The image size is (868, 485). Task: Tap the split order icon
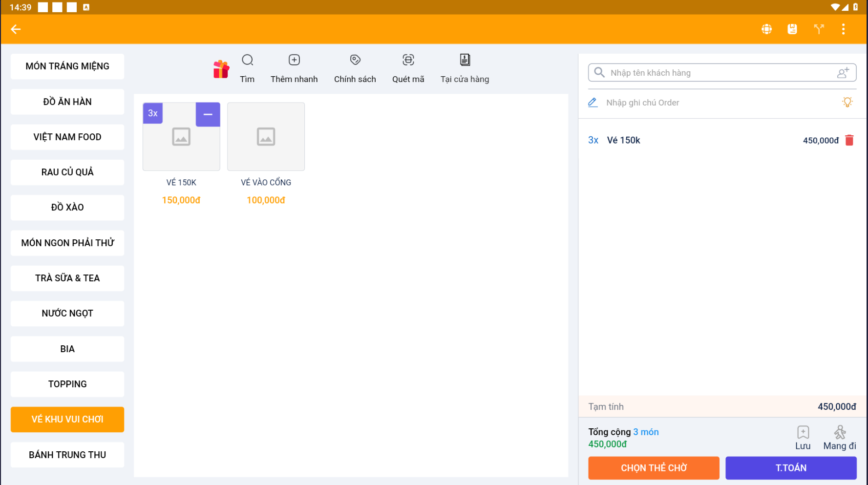click(819, 29)
